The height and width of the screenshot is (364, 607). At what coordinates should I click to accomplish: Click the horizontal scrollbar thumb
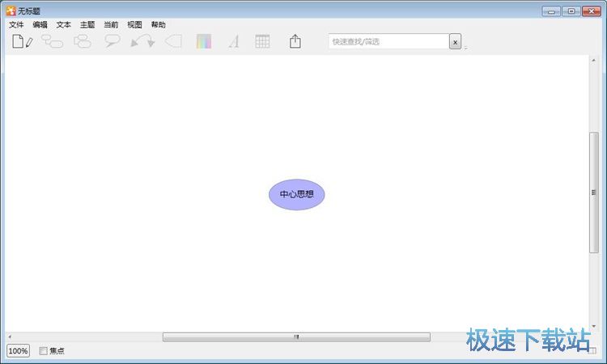(x=296, y=337)
